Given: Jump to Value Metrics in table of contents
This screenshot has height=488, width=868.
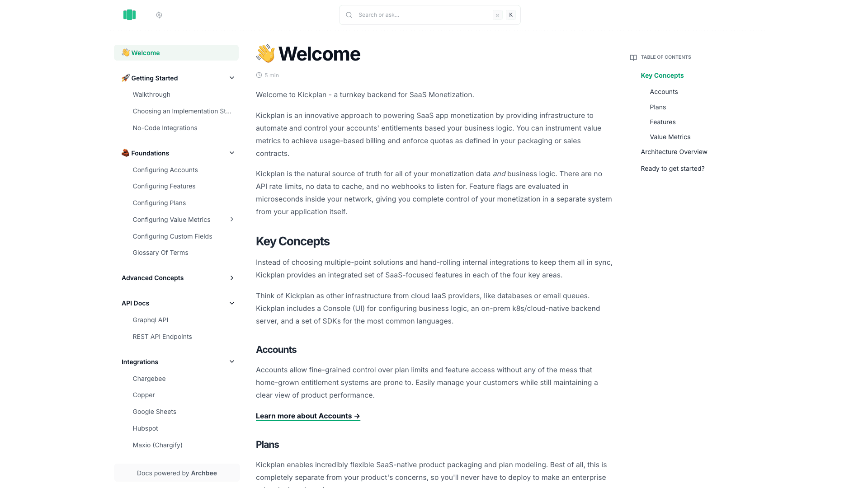Looking at the screenshot, I should click(670, 137).
